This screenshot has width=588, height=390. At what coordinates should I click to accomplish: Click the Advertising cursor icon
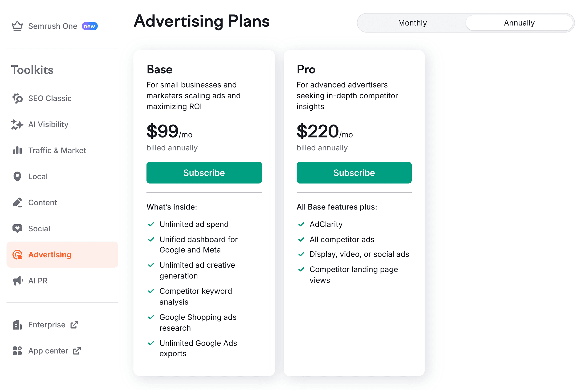pos(17,254)
